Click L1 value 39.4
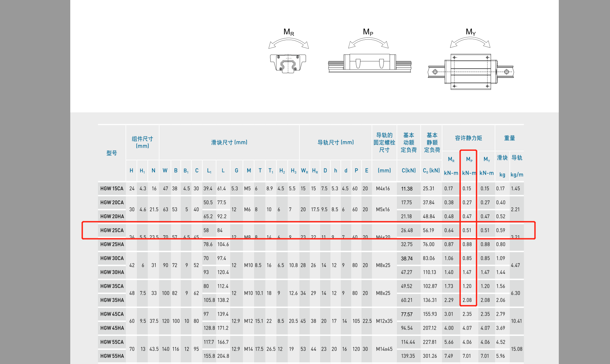610x364 pixels. coord(208,189)
